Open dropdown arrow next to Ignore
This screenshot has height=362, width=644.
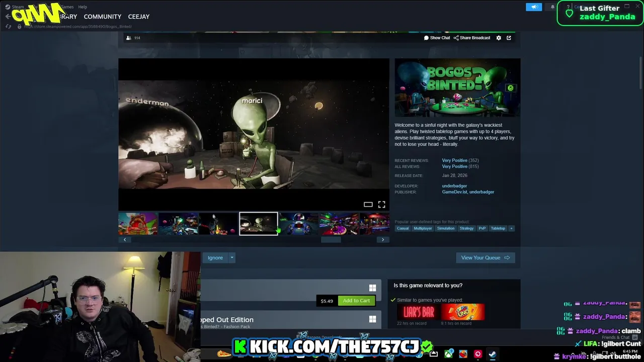click(x=232, y=258)
